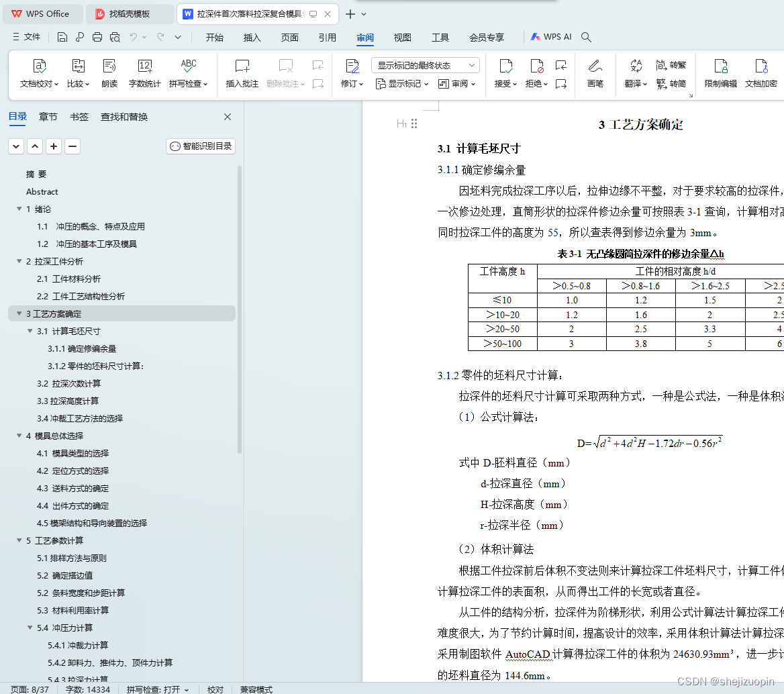Viewport: 784px width, 694px height.
Task: Click 校对 in the status bar
Action: 215,689
